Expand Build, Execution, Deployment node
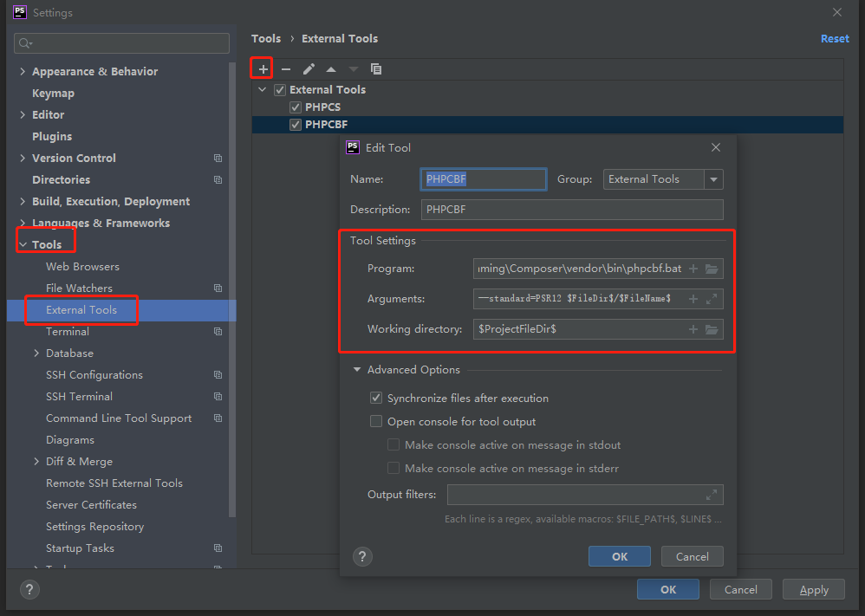 coord(23,201)
